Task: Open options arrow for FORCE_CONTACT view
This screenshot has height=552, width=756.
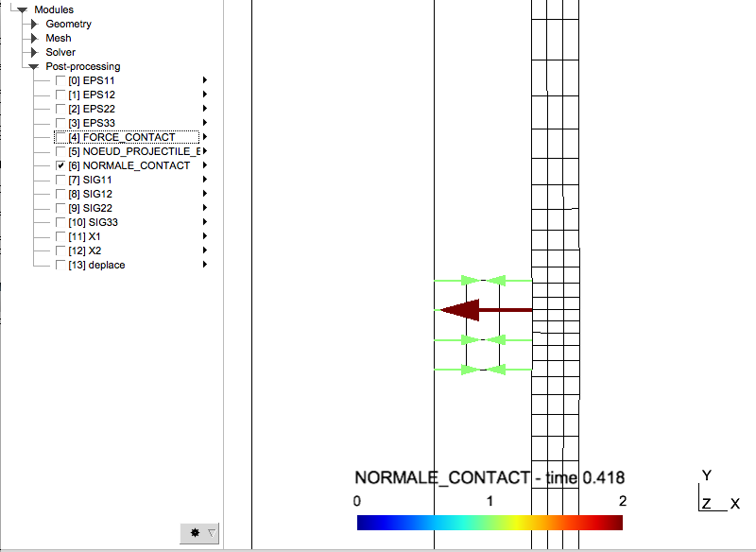Action: [x=205, y=137]
